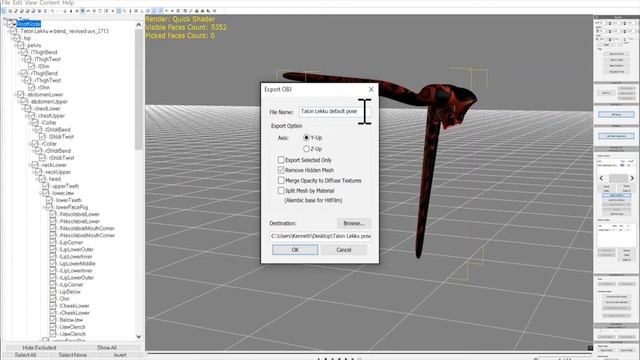Image resolution: width=640 pixels, height=360 pixels.
Task: Select the abdomenUpper tree row
Action: point(49,102)
